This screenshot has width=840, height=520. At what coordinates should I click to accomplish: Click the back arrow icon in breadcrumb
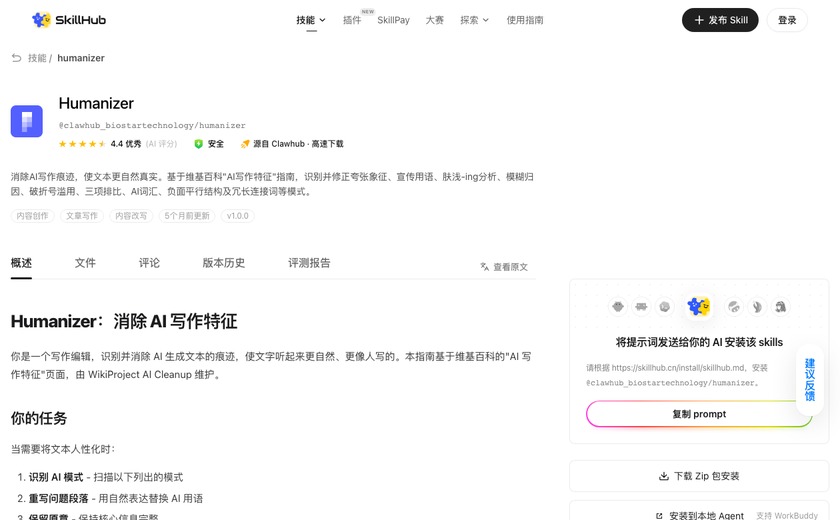click(x=17, y=58)
